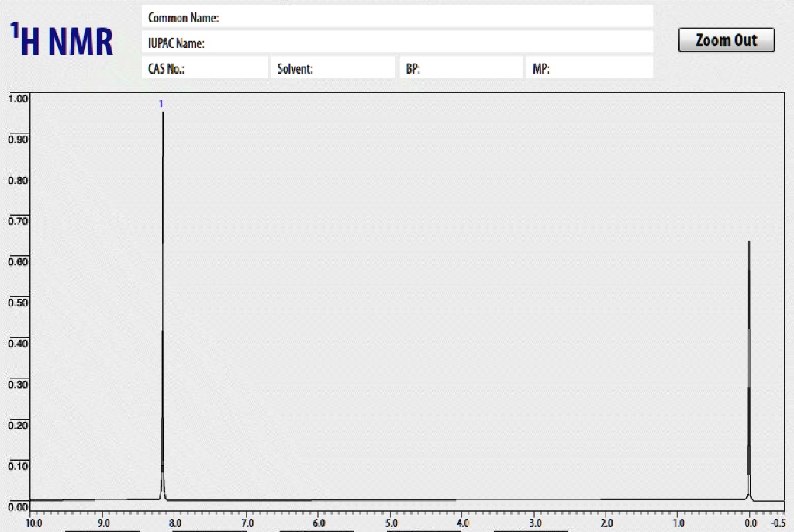This screenshot has width=794, height=532.
Task: Click the MP field
Action: click(x=590, y=67)
